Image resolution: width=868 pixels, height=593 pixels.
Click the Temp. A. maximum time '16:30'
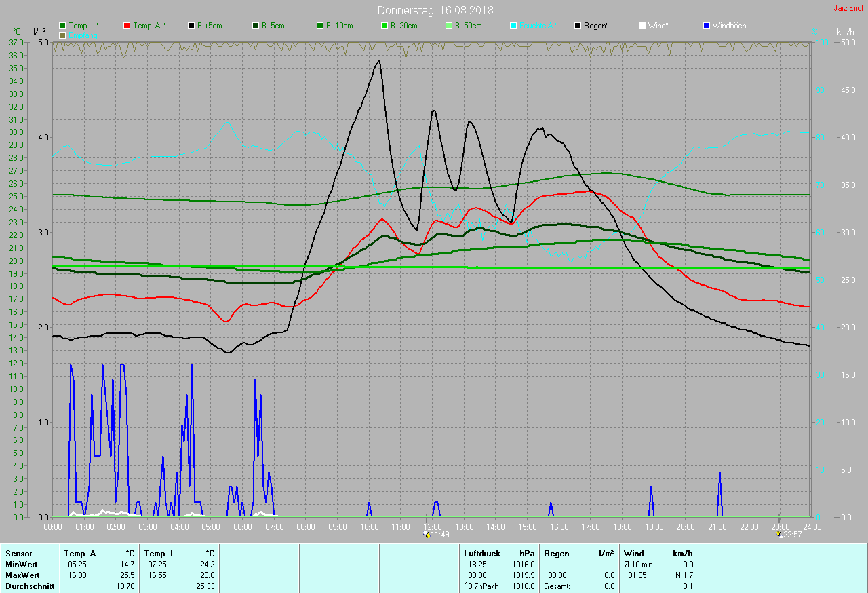coord(77,575)
